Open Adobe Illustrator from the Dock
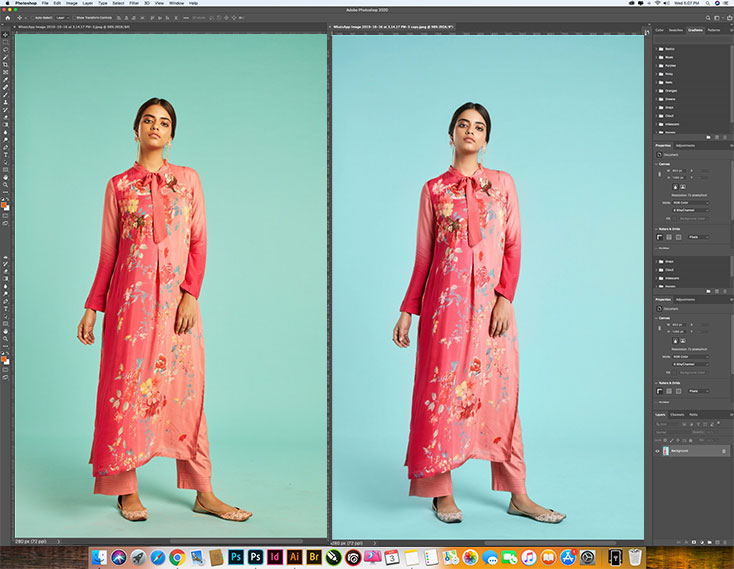Image resolution: width=734 pixels, height=569 pixels. [294, 556]
